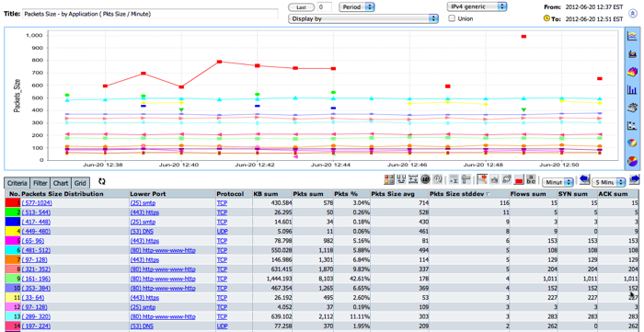
Task: Select the 3D pie chart icon
Action: [633, 143]
